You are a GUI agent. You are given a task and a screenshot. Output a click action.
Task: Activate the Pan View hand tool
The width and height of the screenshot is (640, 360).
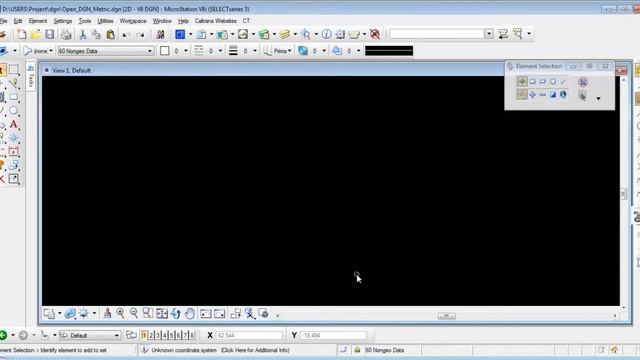(x=189, y=313)
